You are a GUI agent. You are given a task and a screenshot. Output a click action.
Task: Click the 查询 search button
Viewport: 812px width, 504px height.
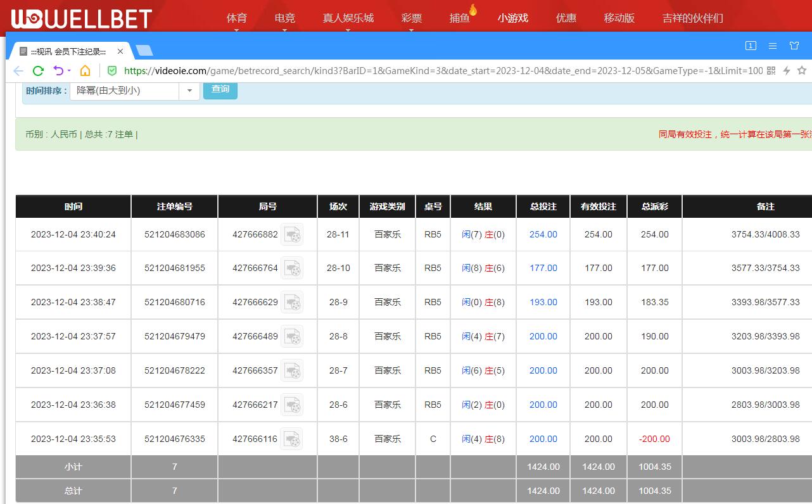(x=220, y=89)
